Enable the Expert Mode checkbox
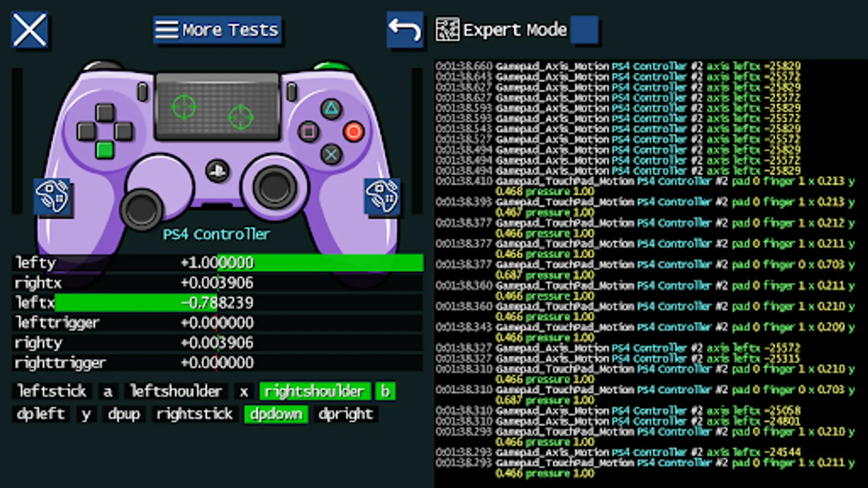This screenshot has height=488, width=868. (584, 30)
